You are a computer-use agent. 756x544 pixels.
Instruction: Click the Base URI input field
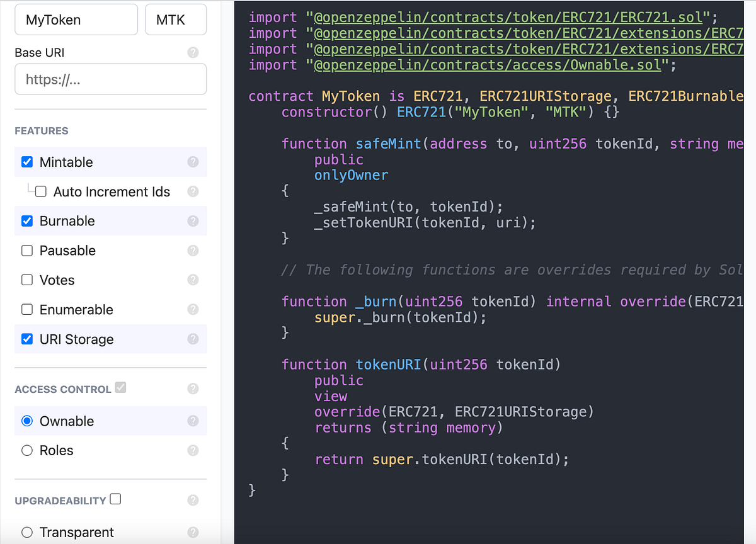click(x=110, y=79)
